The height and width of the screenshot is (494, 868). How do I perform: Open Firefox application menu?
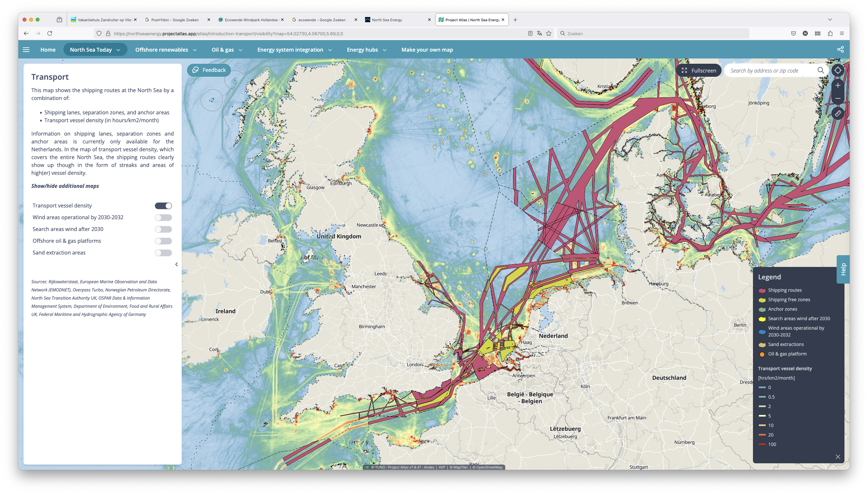[842, 33]
